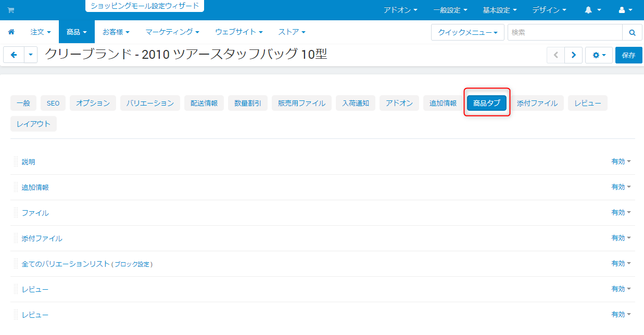Open the back button dropdown caret
The height and width of the screenshot is (335, 644).
pos(31,55)
